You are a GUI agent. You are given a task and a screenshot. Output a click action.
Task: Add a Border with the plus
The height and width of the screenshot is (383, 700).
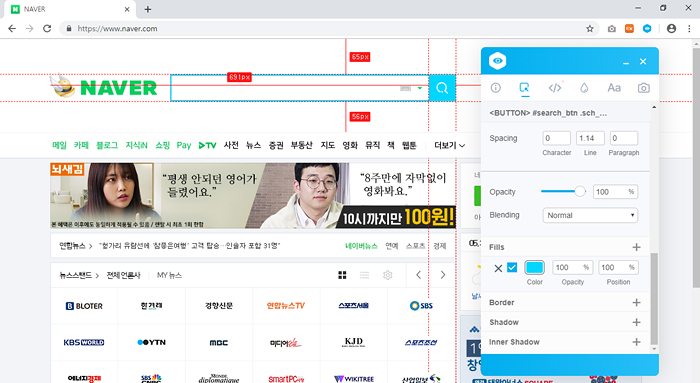(637, 302)
